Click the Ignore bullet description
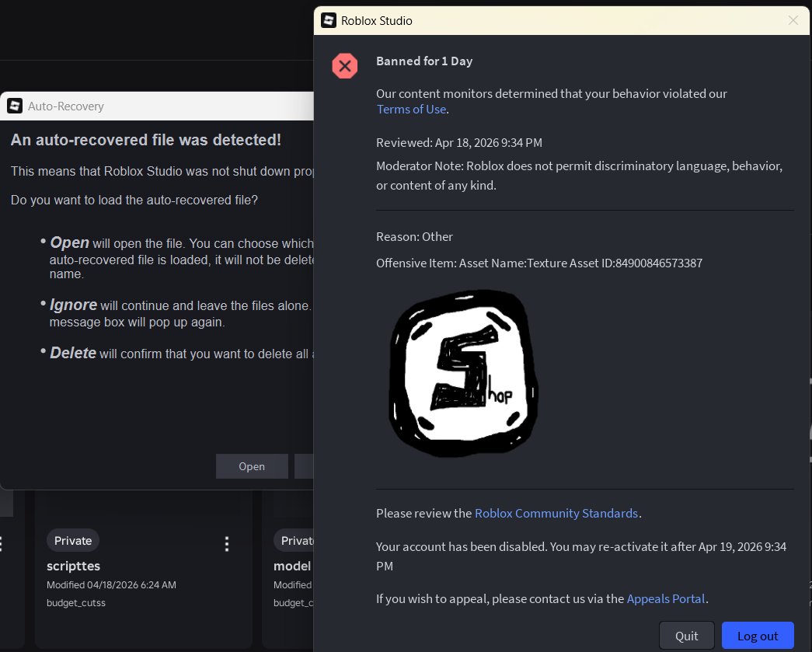This screenshot has height=652, width=812. click(181, 313)
